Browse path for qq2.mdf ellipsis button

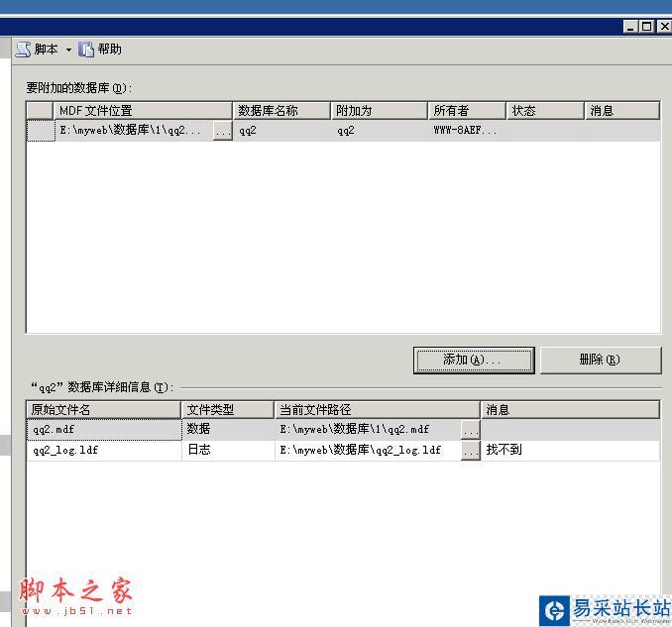click(x=471, y=430)
